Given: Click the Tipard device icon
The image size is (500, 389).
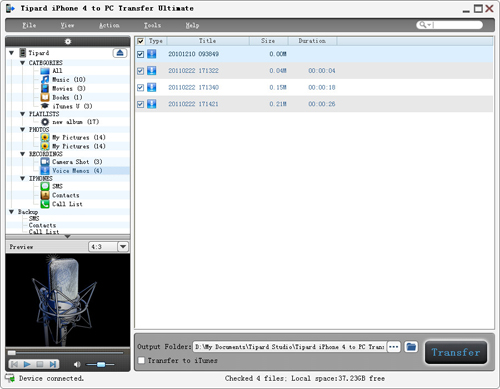Looking at the screenshot, I should pyautogui.click(x=22, y=53).
